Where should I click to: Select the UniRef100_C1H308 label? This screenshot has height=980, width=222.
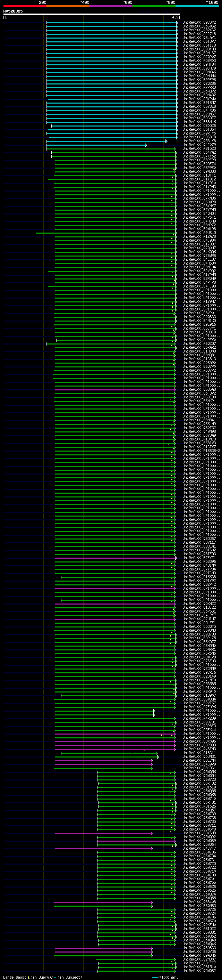(199, 351)
